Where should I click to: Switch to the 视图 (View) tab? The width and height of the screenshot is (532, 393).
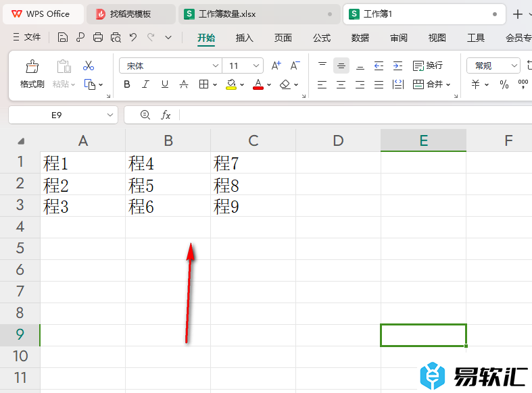coord(437,38)
